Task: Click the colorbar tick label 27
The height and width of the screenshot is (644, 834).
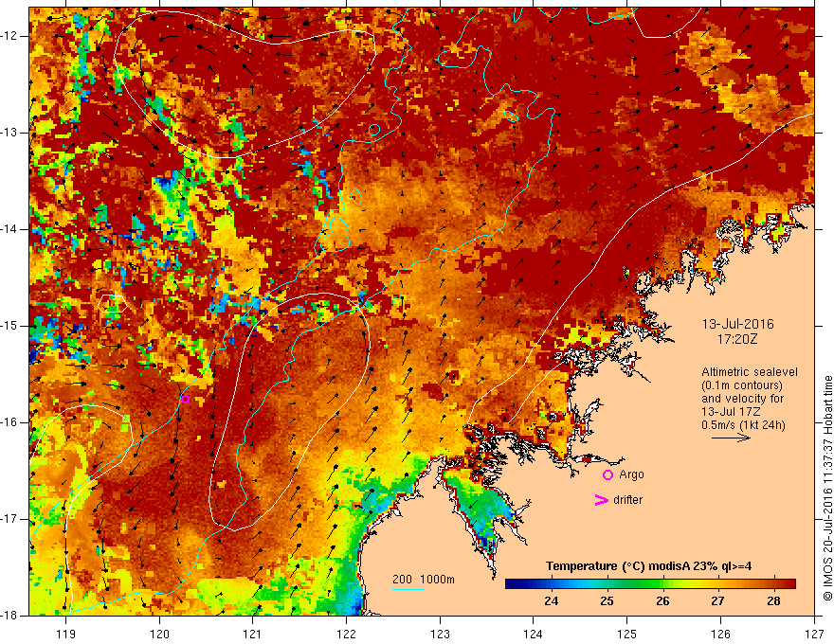Action: [x=717, y=601]
